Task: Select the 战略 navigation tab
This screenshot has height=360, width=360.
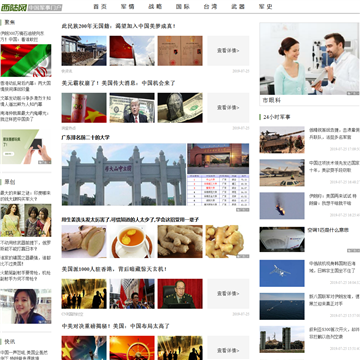Action: pos(155,7)
